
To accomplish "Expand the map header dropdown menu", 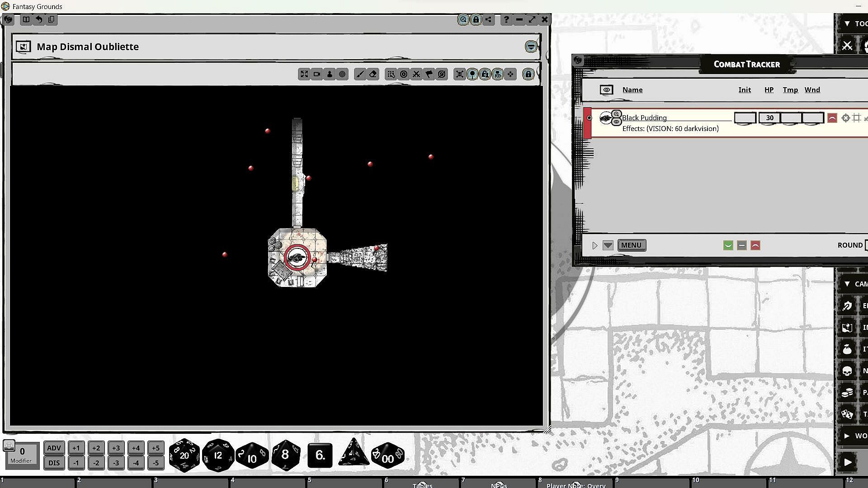I will click(531, 47).
